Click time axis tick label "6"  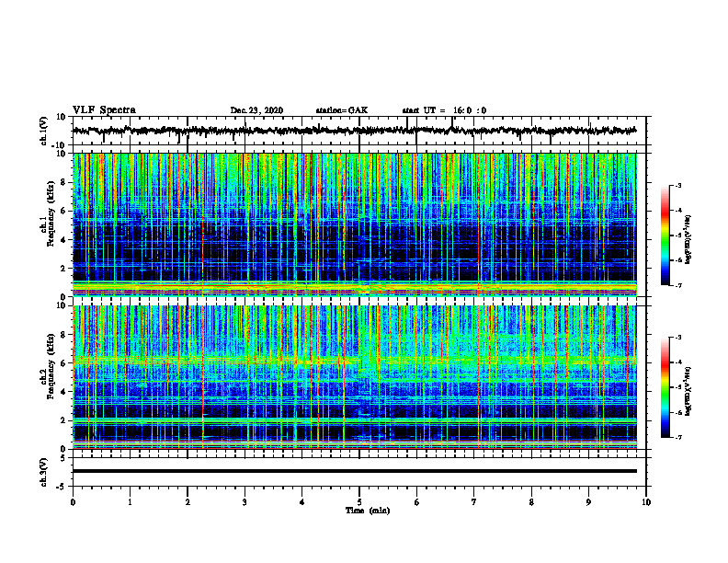[x=416, y=502]
